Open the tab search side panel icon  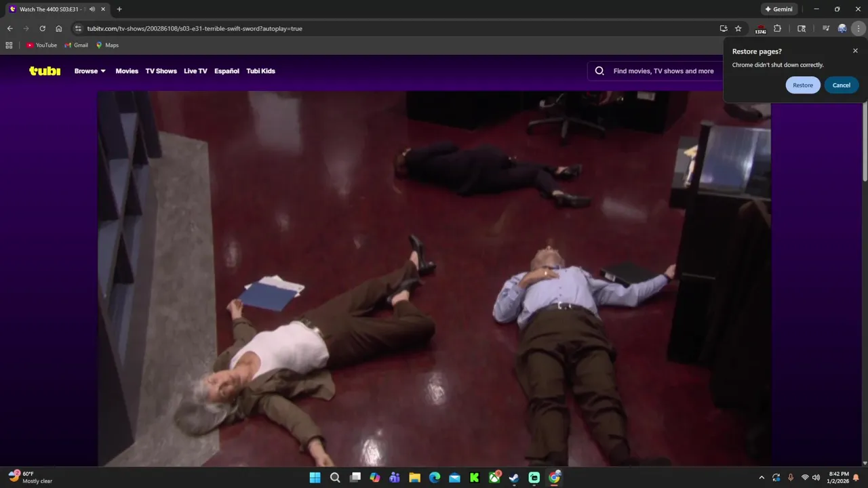pyautogui.click(x=802, y=28)
